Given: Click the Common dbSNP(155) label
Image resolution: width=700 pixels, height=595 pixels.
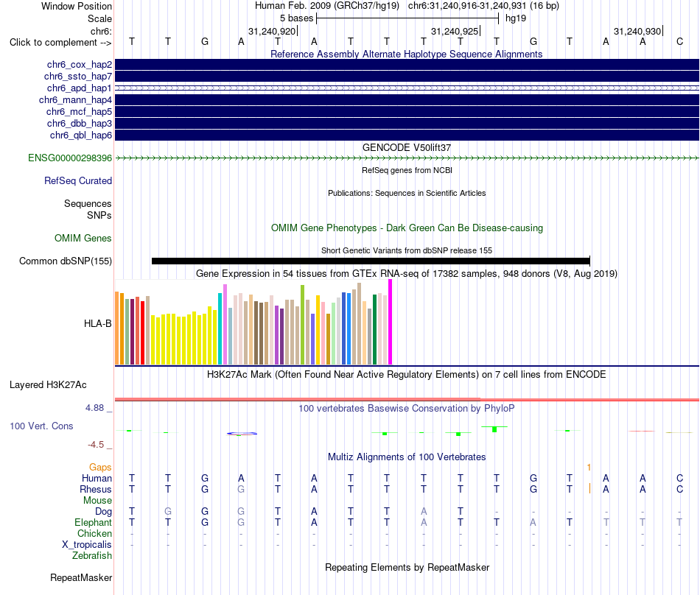Looking at the screenshot, I should pos(66,261).
